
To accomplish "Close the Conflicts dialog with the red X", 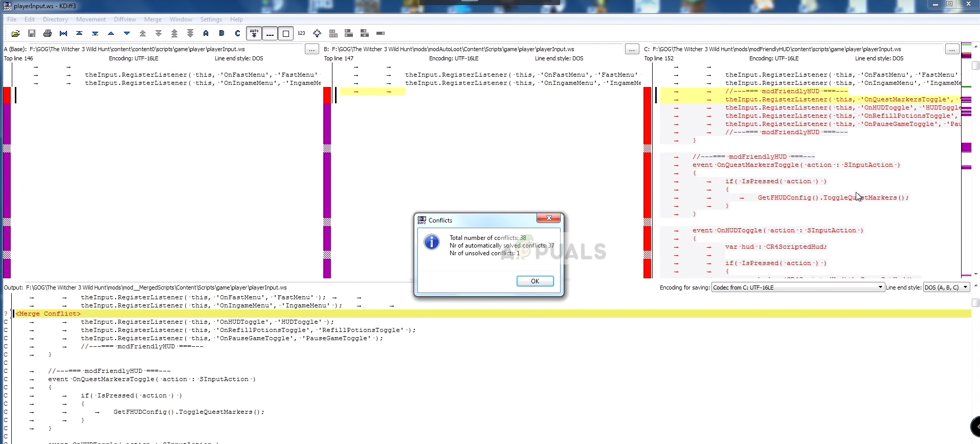I will (549, 218).
